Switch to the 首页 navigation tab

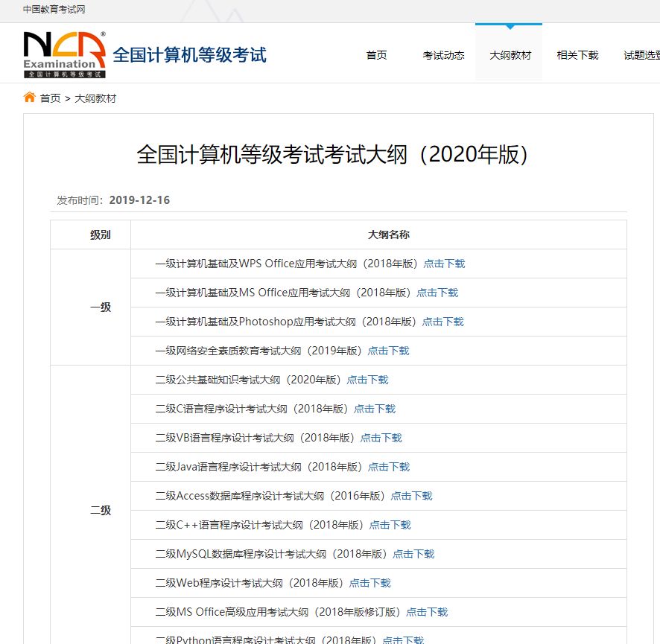click(x=376, y=54)
